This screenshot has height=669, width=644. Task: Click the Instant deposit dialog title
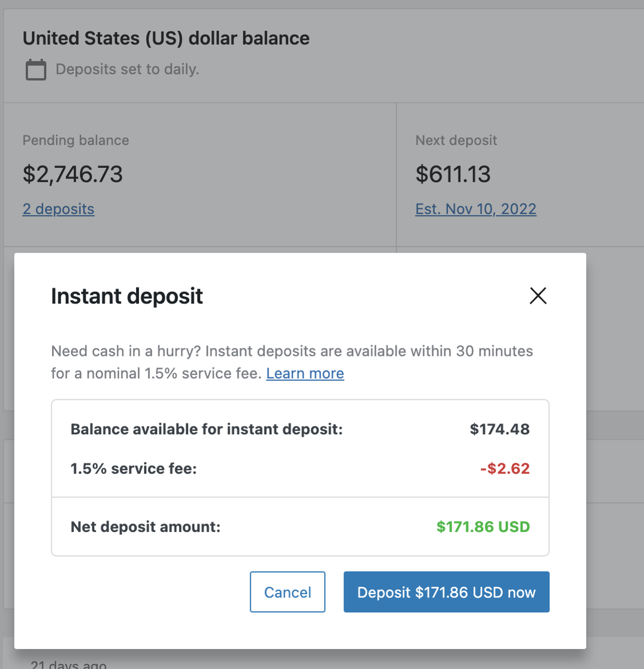point(127,296)
